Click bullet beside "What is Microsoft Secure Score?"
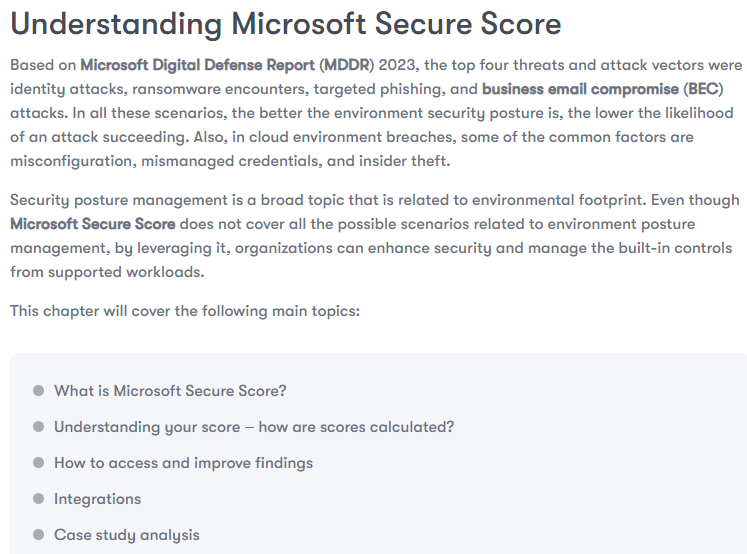747x554 pixels. (38, 391)
